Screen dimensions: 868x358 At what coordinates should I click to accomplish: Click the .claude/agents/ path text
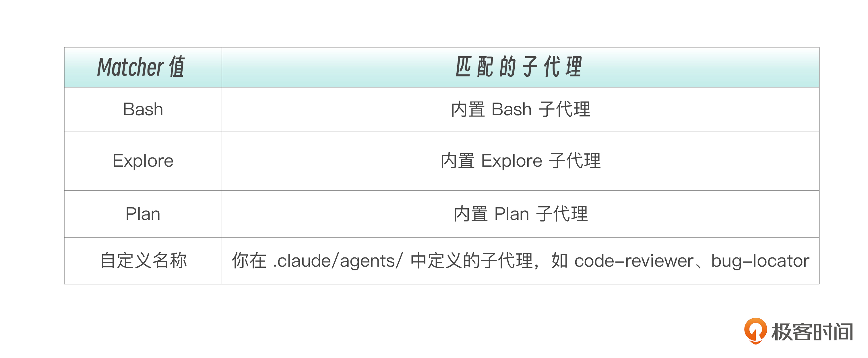(x=338, y=261)
